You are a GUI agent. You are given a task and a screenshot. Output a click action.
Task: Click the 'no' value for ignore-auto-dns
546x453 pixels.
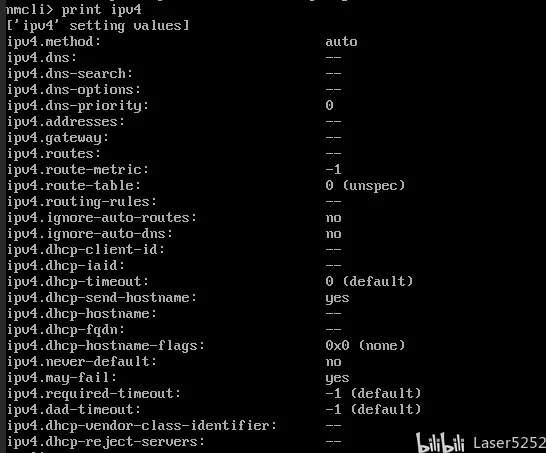pos(333,234)
